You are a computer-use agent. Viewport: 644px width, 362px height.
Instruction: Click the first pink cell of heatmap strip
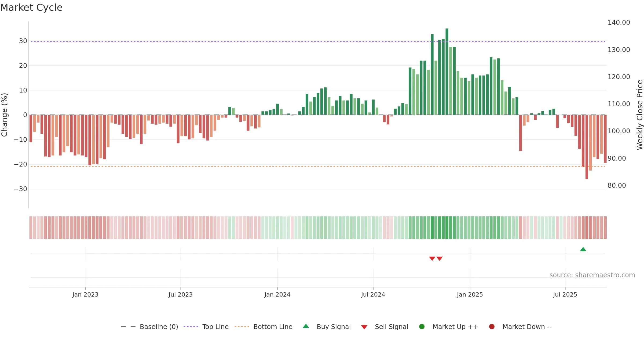tap(31, 228)
